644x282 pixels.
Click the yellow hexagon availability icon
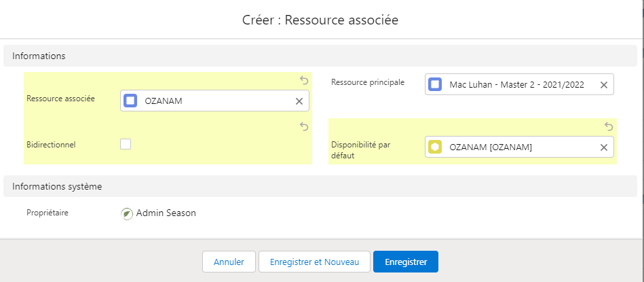[436, 147]
